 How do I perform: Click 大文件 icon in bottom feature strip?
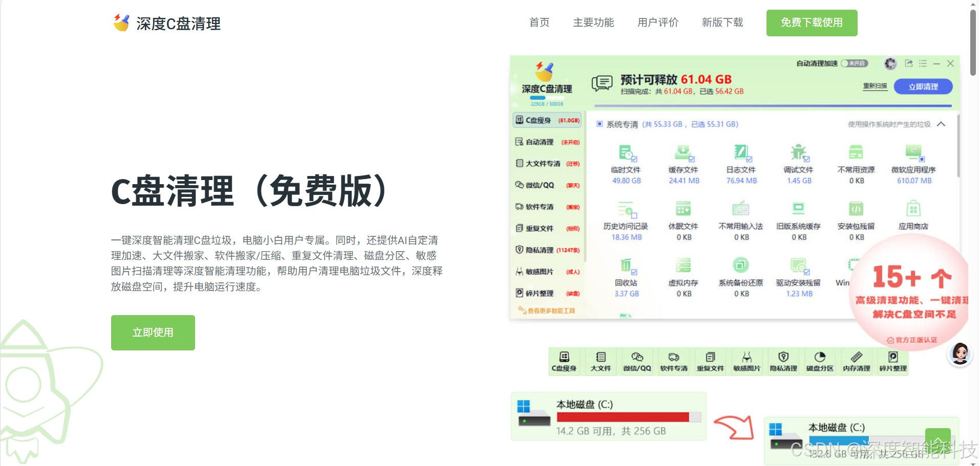(601, 357)
